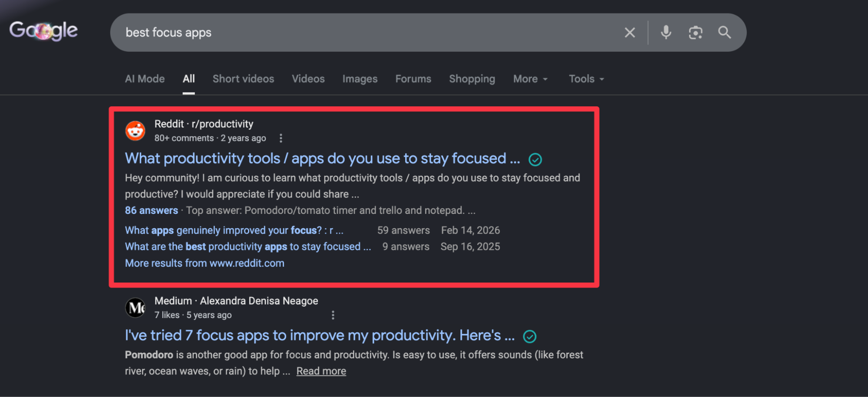Click the "Medium · Alexandra Denisa Neagoe" source label

(236, 301)
